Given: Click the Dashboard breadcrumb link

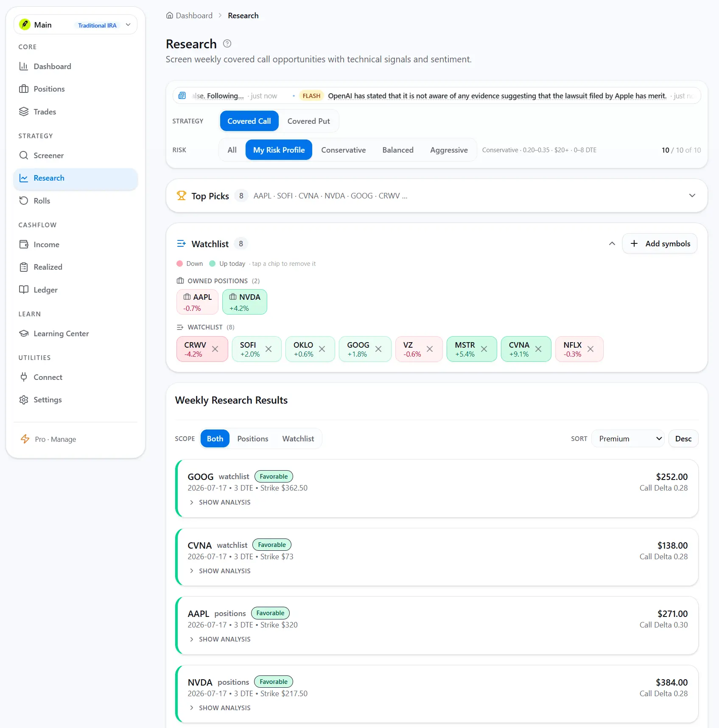Looking at the screenshot, I should tap(189, 15).
